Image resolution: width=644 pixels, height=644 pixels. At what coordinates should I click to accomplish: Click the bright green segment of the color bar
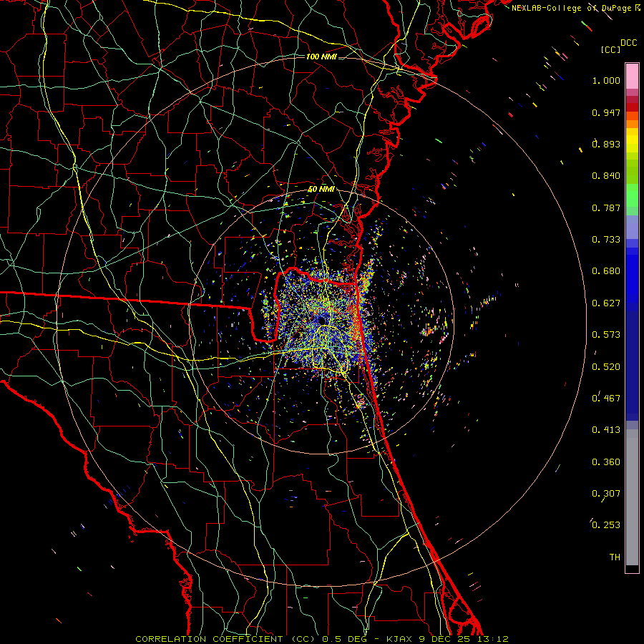coord(632,195)
